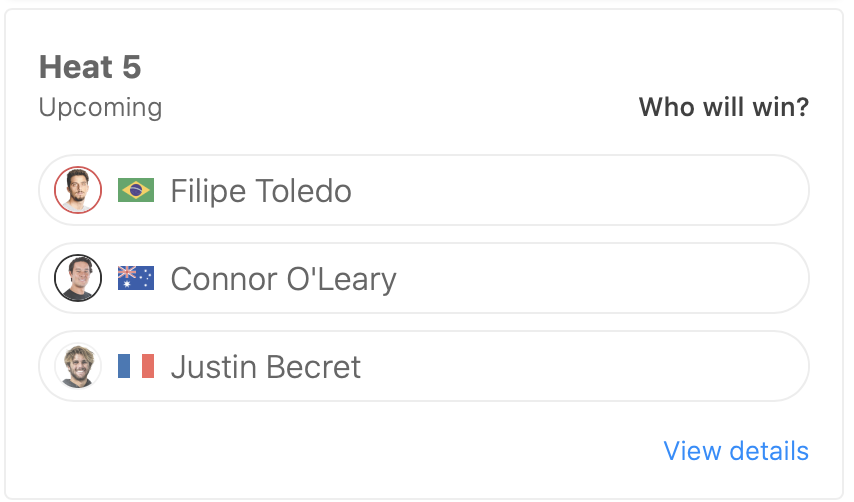Click the France flag icon

point(136,366)
